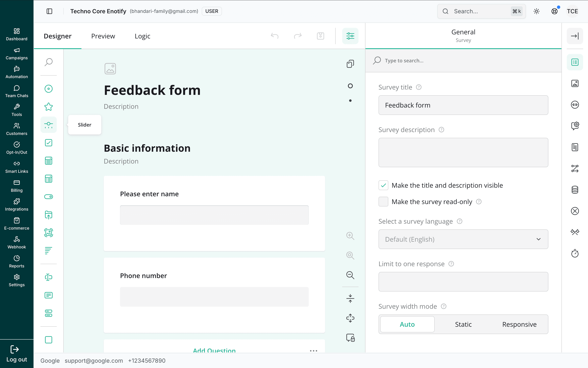This screenshot has width=588, height=368.
Task: Open Team Chats
Action: [x=17, y=91]
